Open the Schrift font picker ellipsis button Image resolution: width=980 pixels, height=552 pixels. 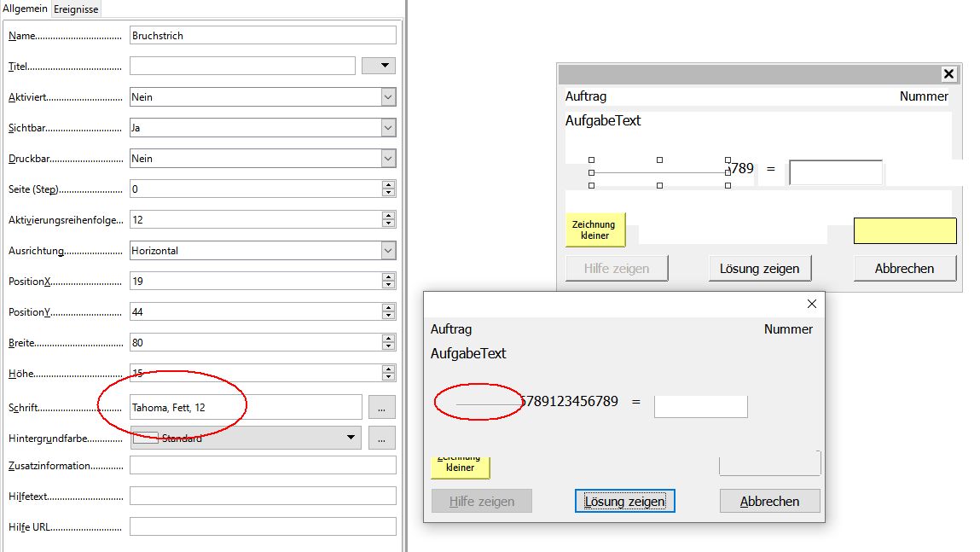(x=381, y=407)
